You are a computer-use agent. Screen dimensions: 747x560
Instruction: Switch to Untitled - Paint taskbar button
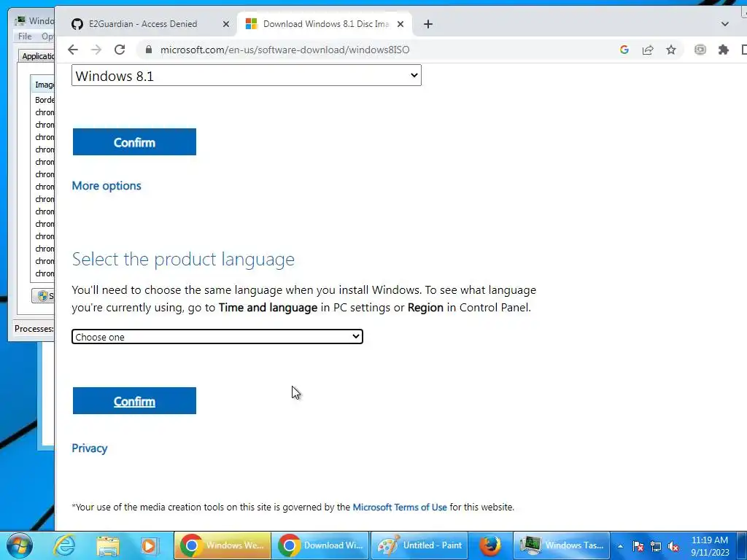419,545
